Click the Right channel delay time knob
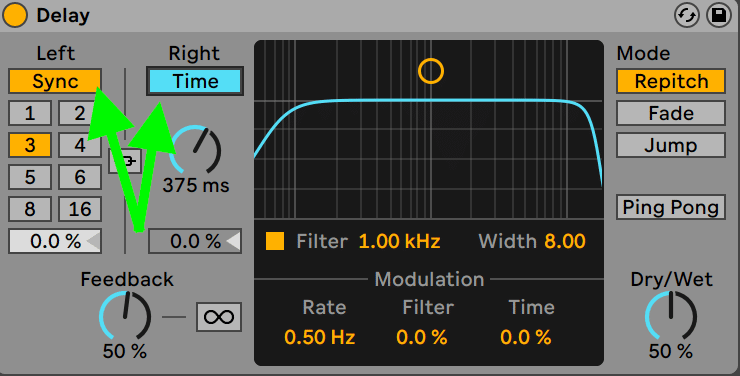Screen dimensions: 740x376 [x=196, y=150]
